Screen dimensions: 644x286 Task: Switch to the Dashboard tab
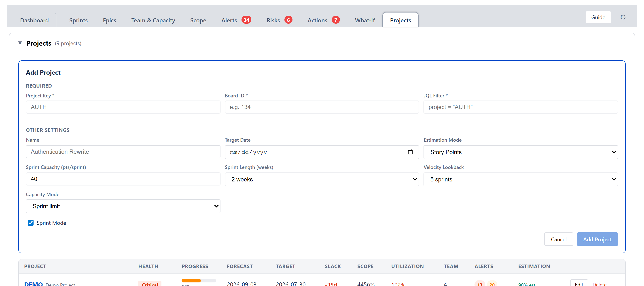[x=34, y=20]
